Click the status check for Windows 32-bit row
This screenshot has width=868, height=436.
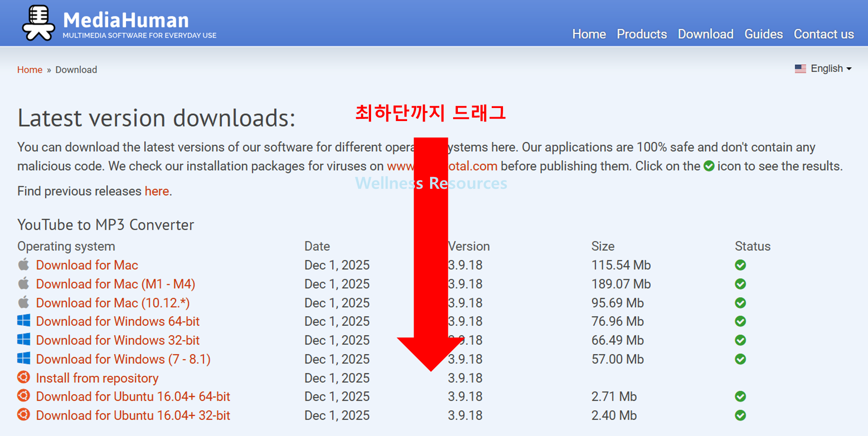coord(740,340)
